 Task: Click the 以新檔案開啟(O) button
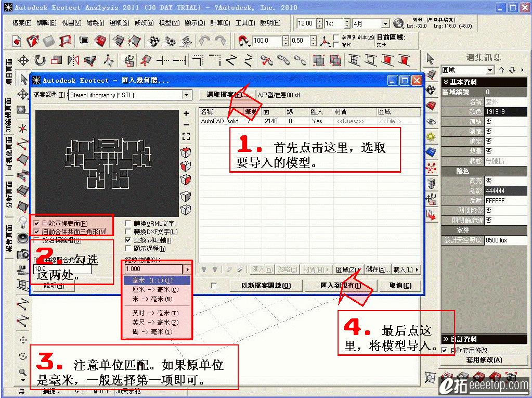[x=266, y=286]
